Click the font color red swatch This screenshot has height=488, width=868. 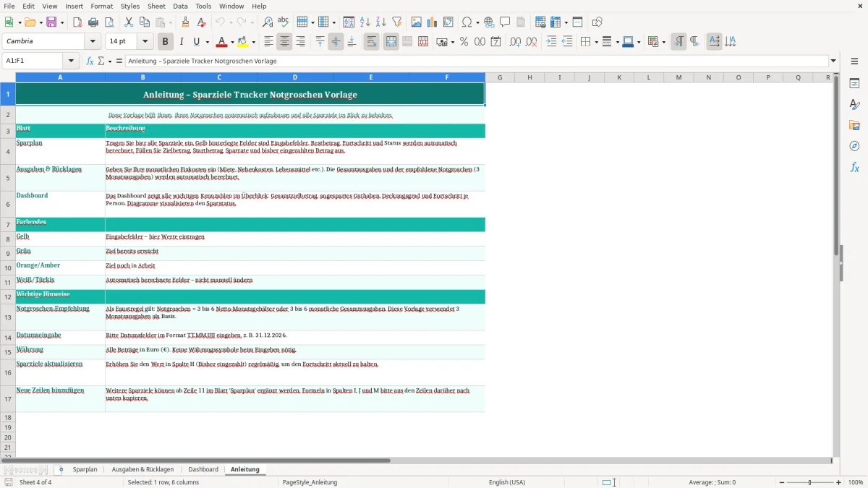[222, 42]
